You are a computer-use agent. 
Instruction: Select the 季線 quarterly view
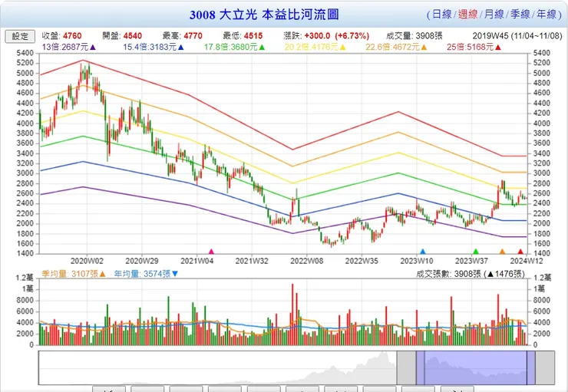pyautogui.click(x=520, y=14)
